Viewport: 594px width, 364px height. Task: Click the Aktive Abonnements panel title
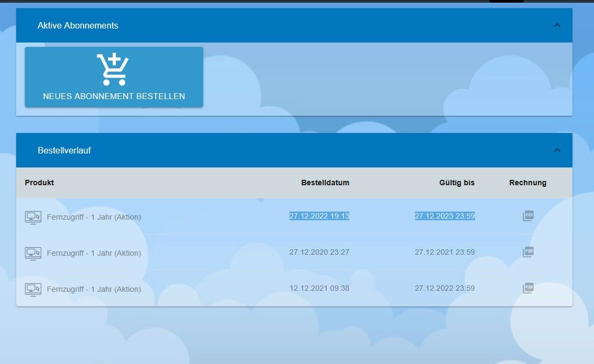(78, 25)
